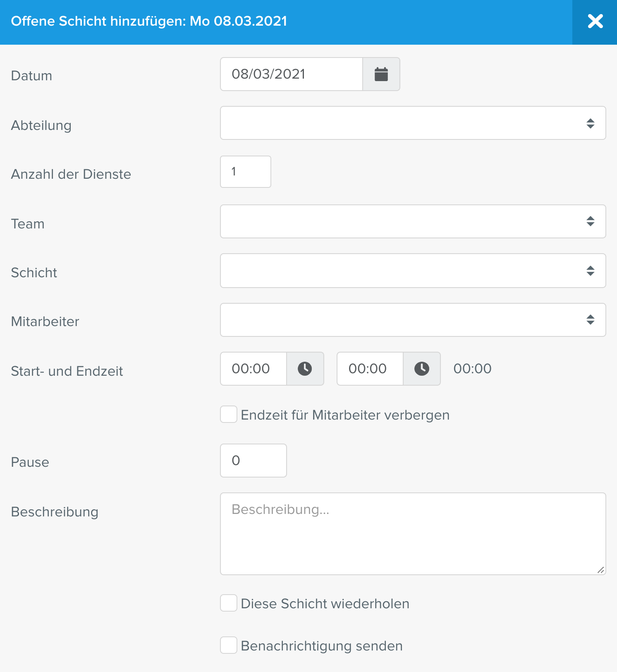
Task: Click the Abteilung dropdown arrows
Action: point(590,123)
